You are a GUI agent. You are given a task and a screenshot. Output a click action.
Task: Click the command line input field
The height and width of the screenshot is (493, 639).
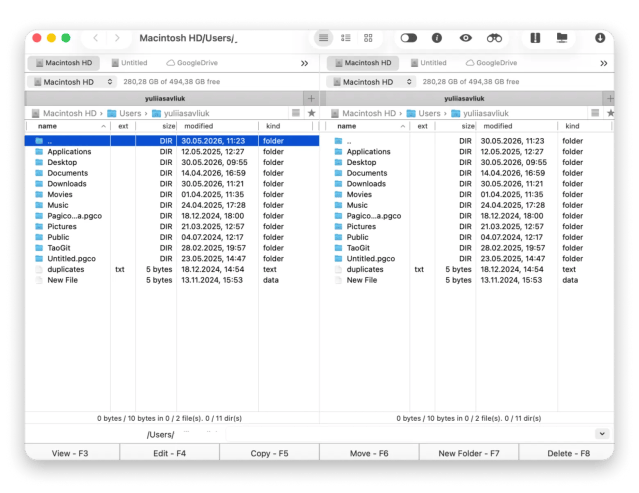(409, 434)
